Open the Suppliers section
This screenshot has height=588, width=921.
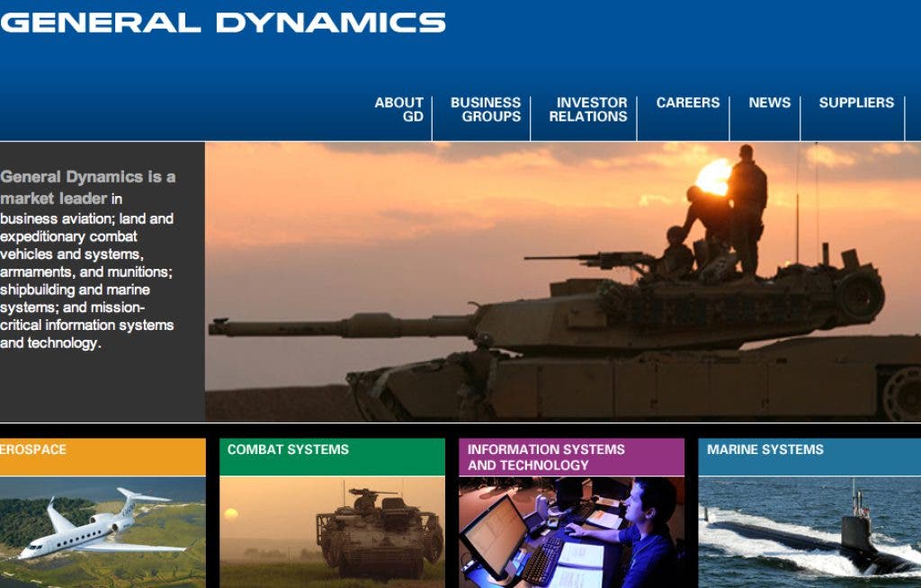[x=856, y=102]
